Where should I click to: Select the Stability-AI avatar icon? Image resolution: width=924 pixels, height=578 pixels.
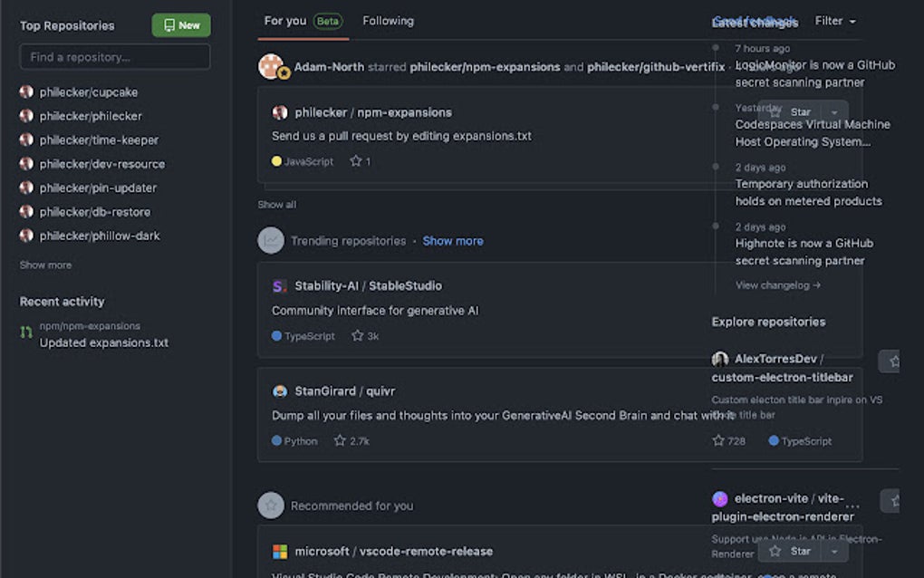pyautogui.click(x=279, y=285)
